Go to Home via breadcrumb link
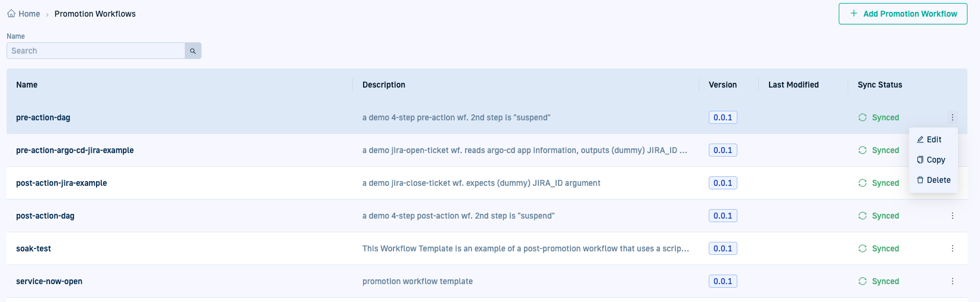The image size is (980, 302). [x=29, y=14]
